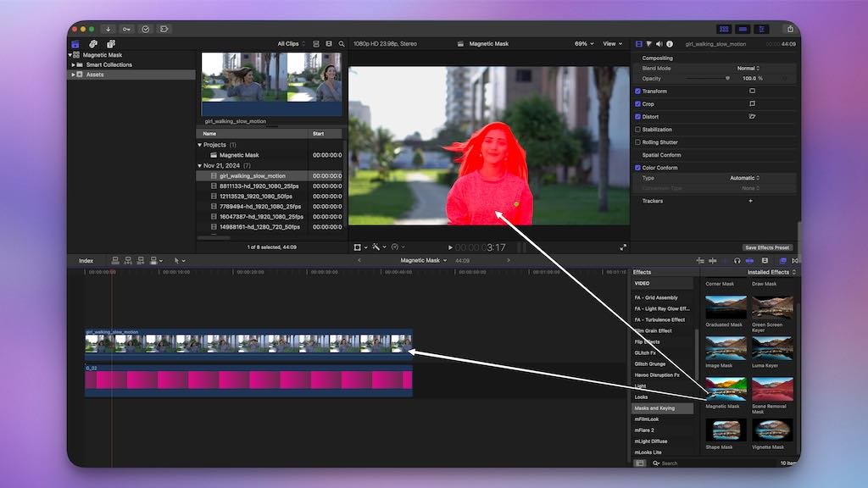
Task: Click the Crop onscreen controls icon
Action: pos(752,103)
